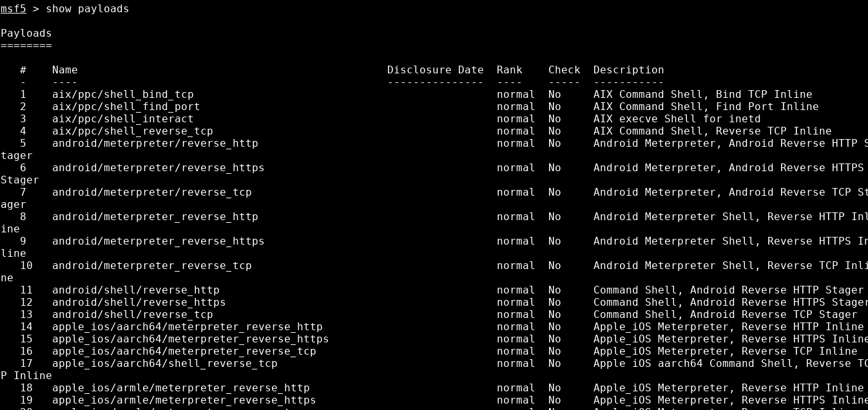Click the android/shell/reverse_http payload name

pos(135,290)
